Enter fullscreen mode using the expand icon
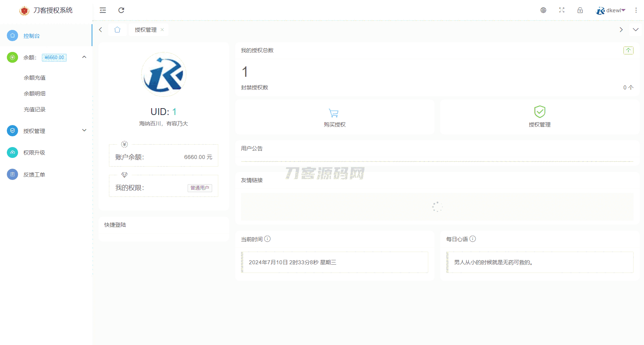Screen dimensions: 644x345 click(561, 10)
